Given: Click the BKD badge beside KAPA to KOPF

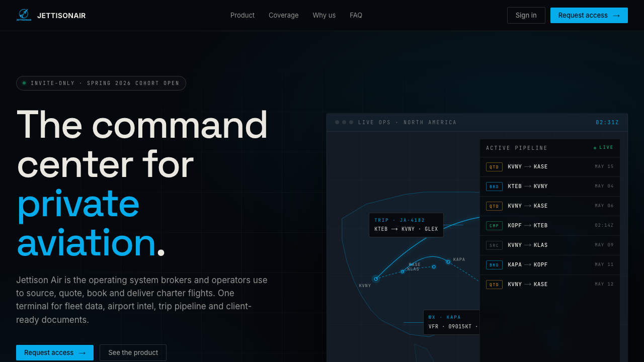Looking at the screenshot, I should pyautogui.click(x=494, y=265).
